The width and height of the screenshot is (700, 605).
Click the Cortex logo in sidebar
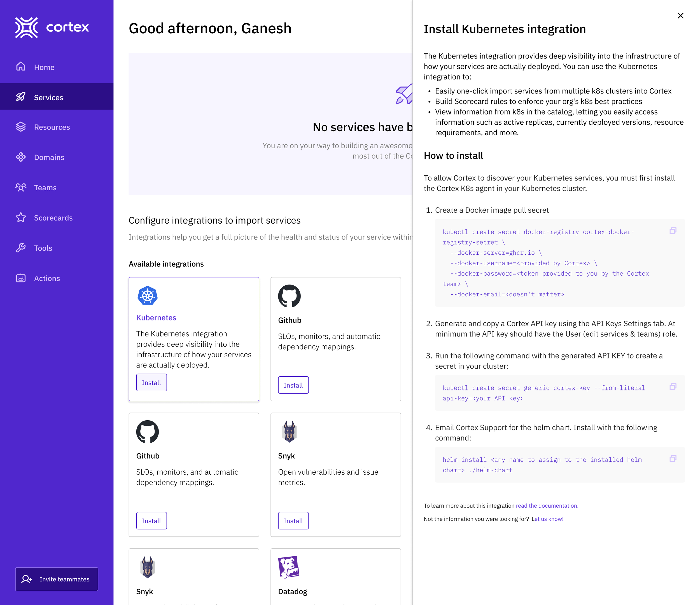[x=52, y=27]
